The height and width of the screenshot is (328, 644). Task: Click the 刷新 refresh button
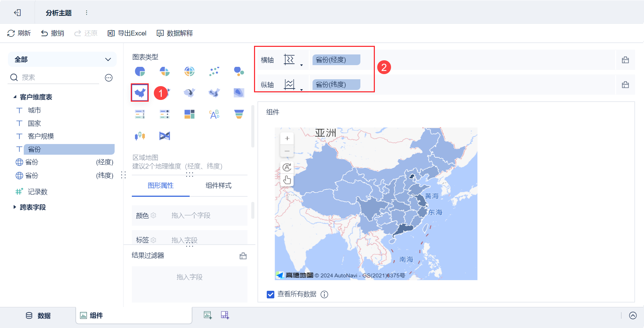point(19,33)
